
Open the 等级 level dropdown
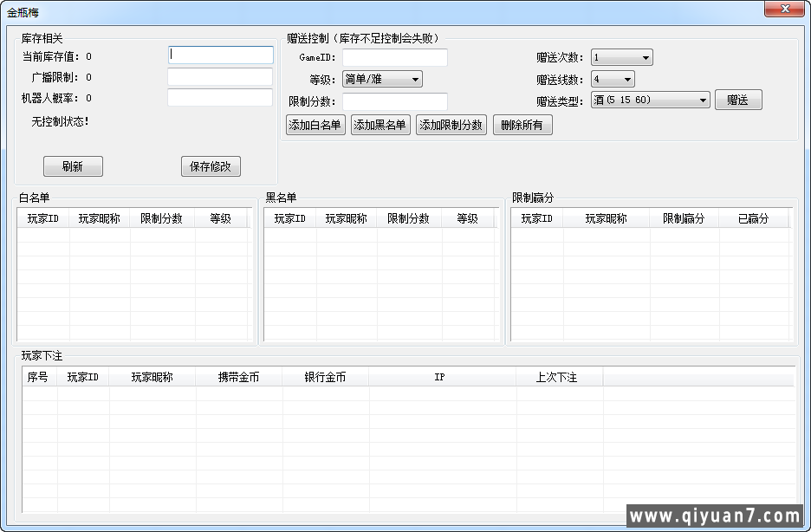[382, 80]
